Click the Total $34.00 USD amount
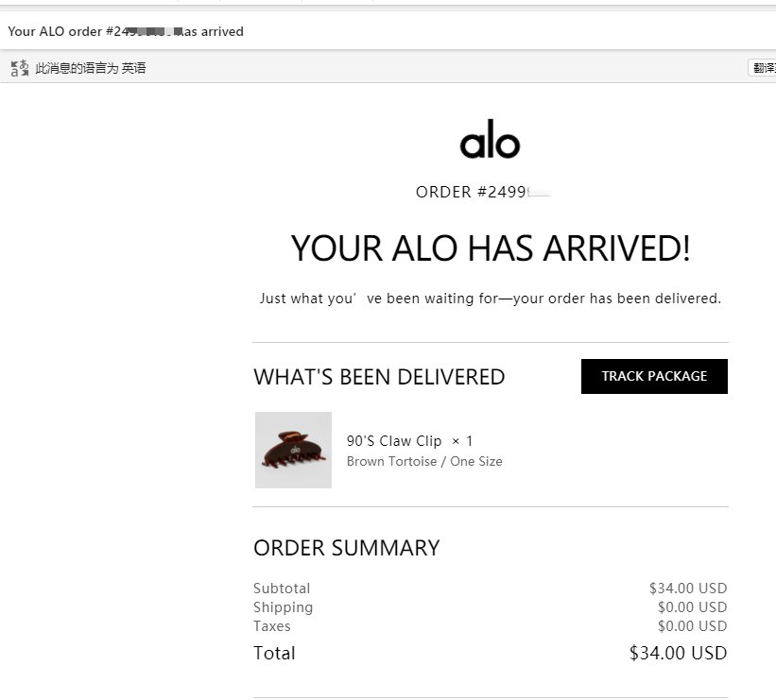The width and height of the screenshot is (776, 700). click(x=677, y=652)
